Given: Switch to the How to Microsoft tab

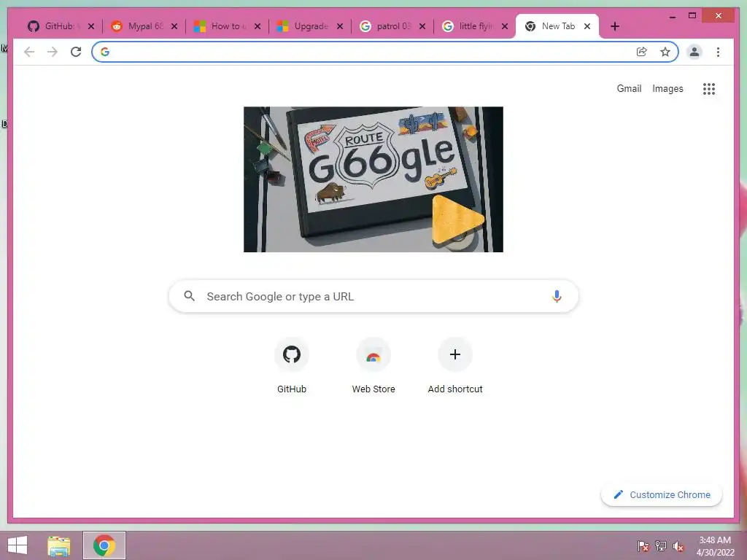Looking at the screenshot, I should [226, 26].
